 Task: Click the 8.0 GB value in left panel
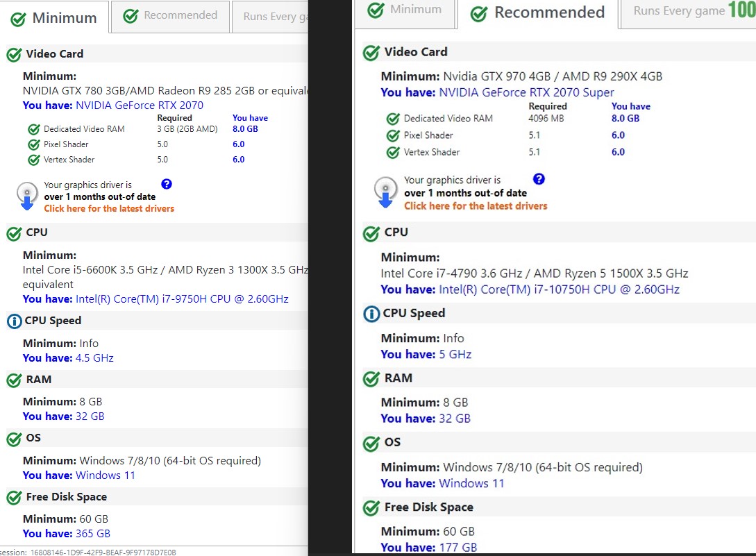click(x=245, y=128)
